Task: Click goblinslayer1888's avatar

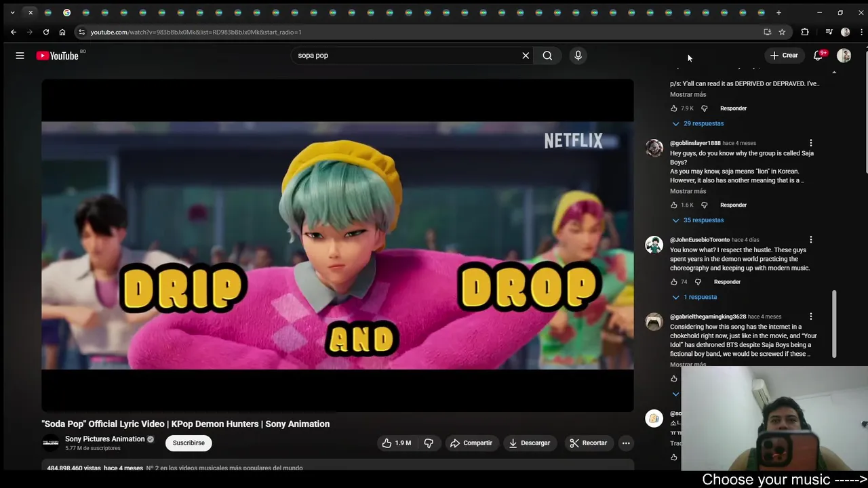Action: point(654,148)
